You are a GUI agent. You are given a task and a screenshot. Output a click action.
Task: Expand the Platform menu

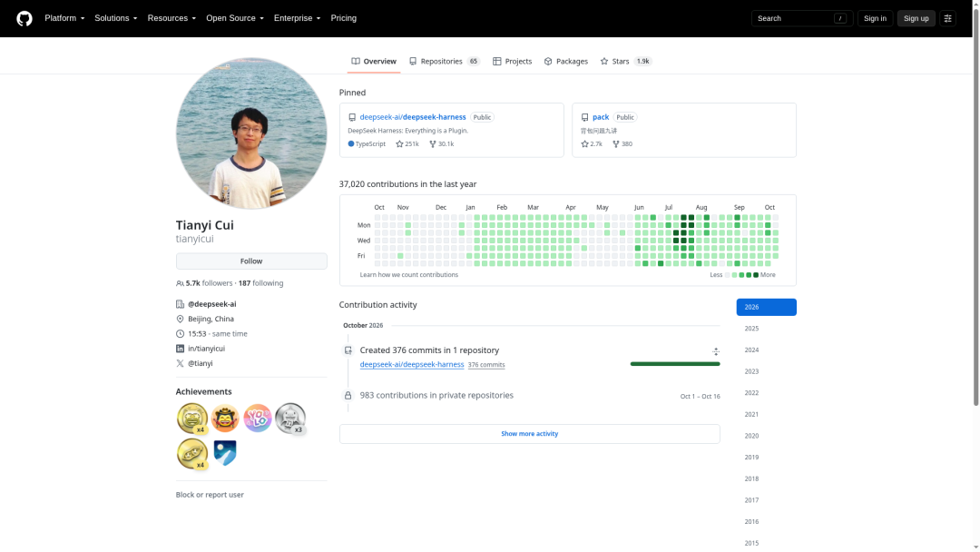coord(64,18)
